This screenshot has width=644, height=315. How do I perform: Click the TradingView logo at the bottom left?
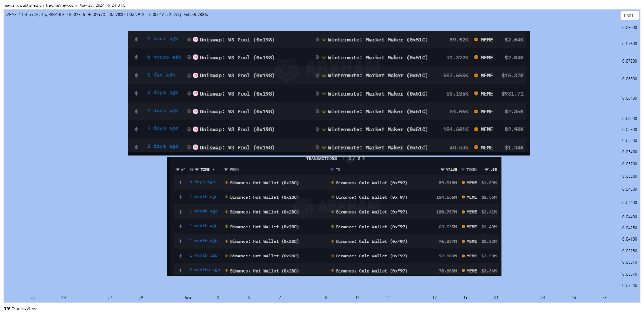point(20,309)
